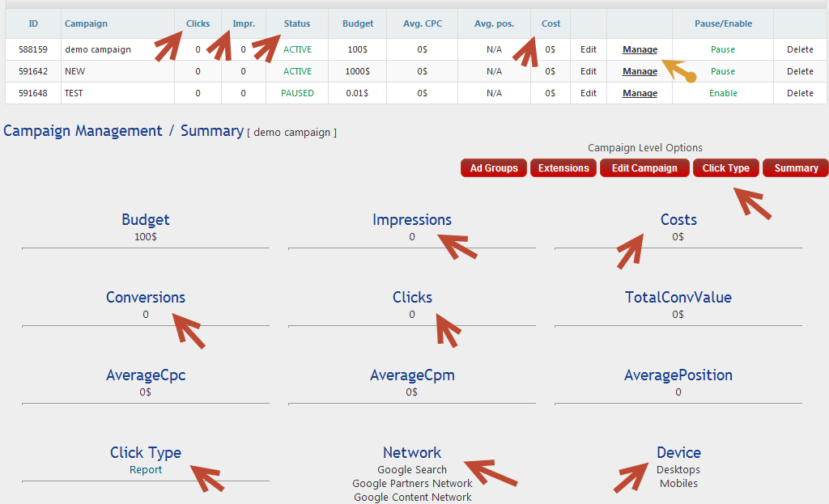
Task: Click the Click Type section heading
Action: 146,453
